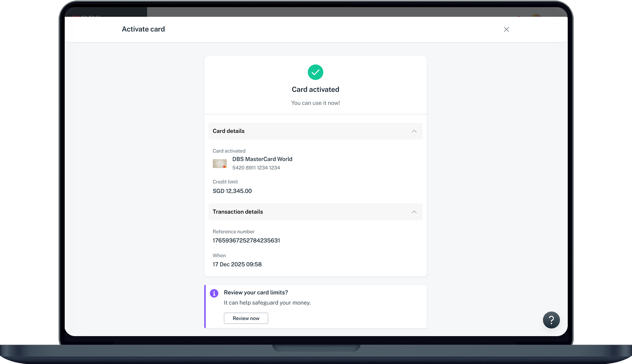632x364 pixels.
Task: Collapse Card details using its chevron
Action: (x=414, y=131)
